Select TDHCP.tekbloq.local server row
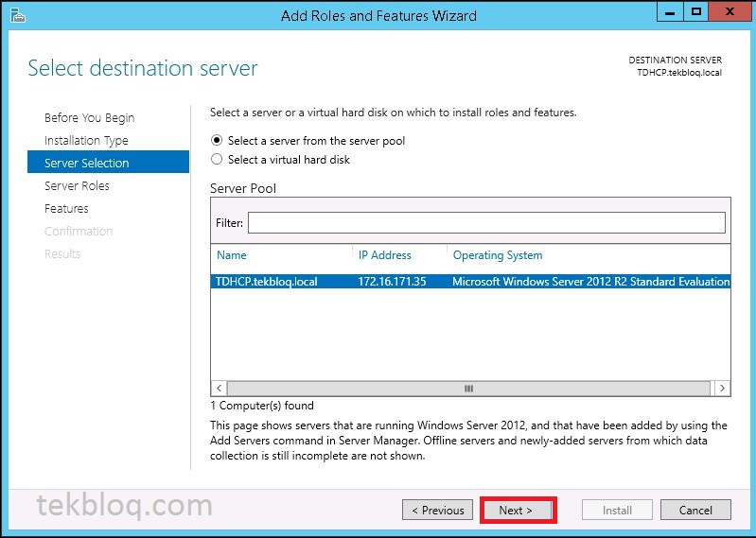The width and height of the screenshot is (756, 538). click(x=470, y=281)
